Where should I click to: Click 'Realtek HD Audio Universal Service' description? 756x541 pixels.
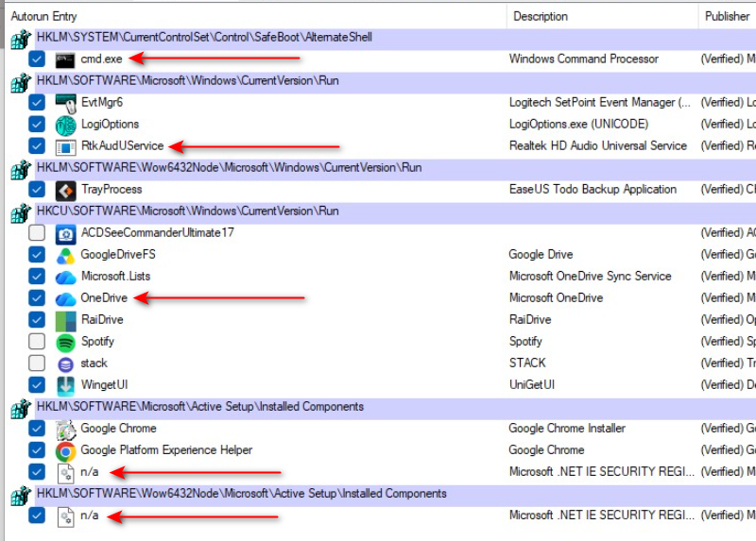click(x=598, y=145)
